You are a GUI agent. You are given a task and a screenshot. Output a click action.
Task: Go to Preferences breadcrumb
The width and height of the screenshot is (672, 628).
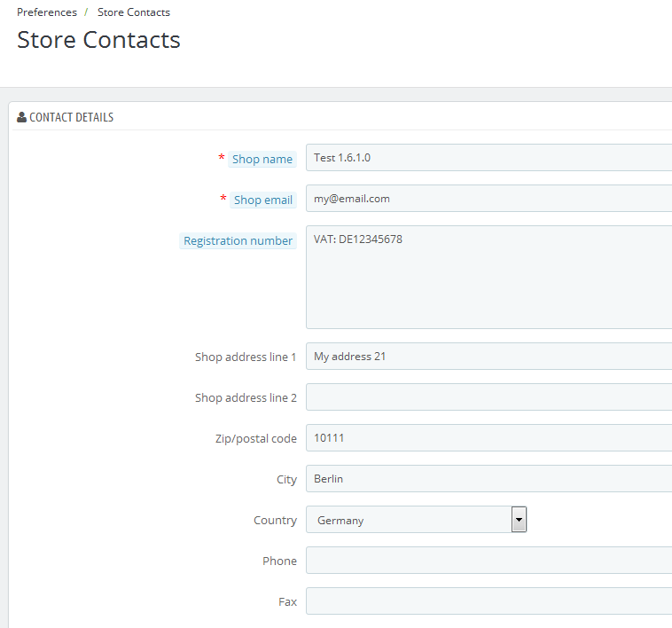[x=47, y=12]
